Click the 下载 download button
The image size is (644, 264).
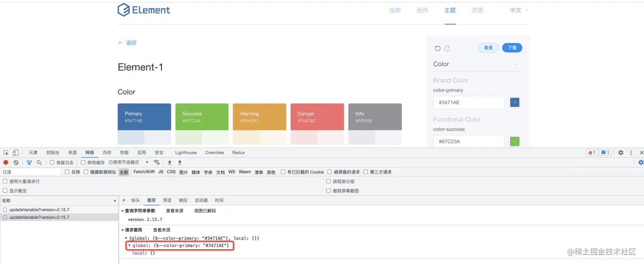point(512,48)
